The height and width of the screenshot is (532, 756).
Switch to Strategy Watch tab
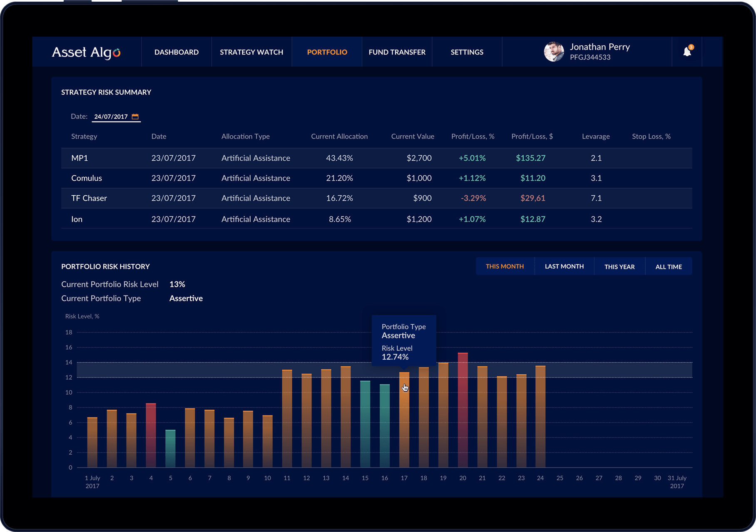click(x=251, y=52)
